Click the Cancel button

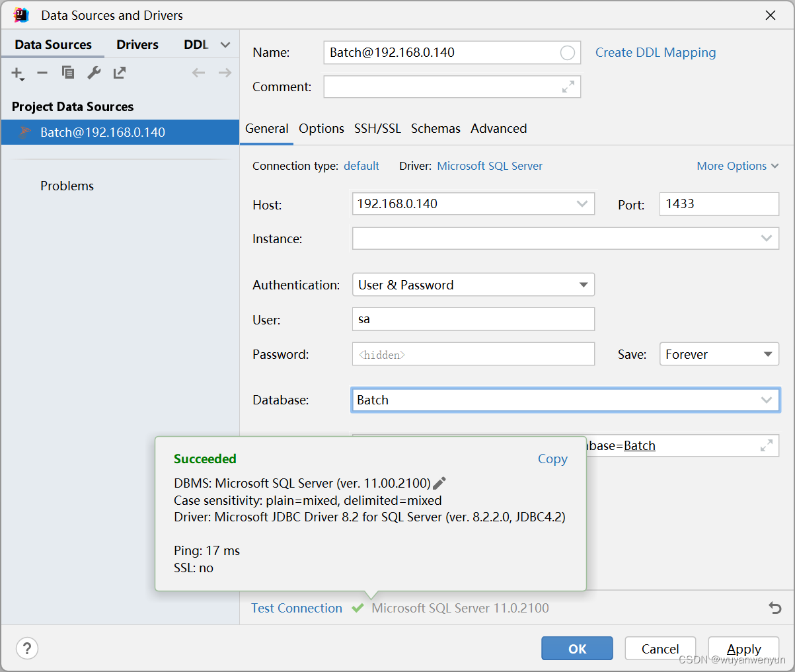tap(660, 648)
